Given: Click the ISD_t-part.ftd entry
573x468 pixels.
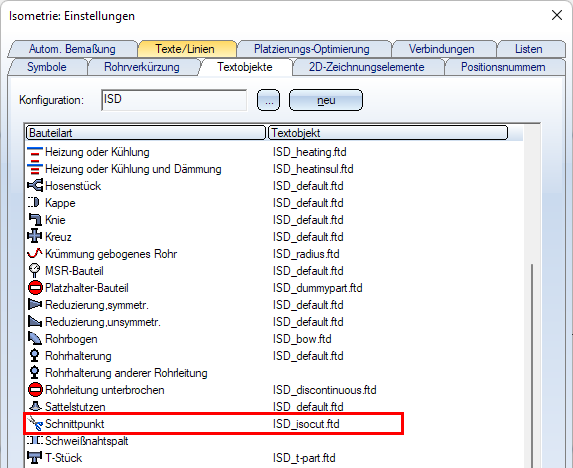Looking at the screenshot, I should tap(304, 458).
